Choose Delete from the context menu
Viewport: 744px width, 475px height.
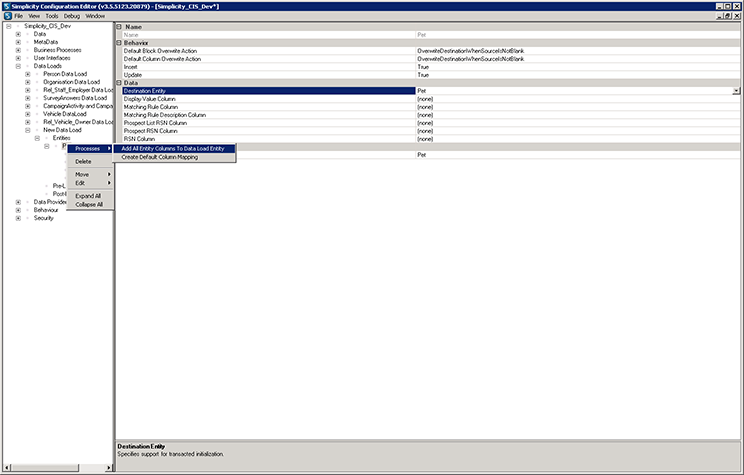pos(90,161)
